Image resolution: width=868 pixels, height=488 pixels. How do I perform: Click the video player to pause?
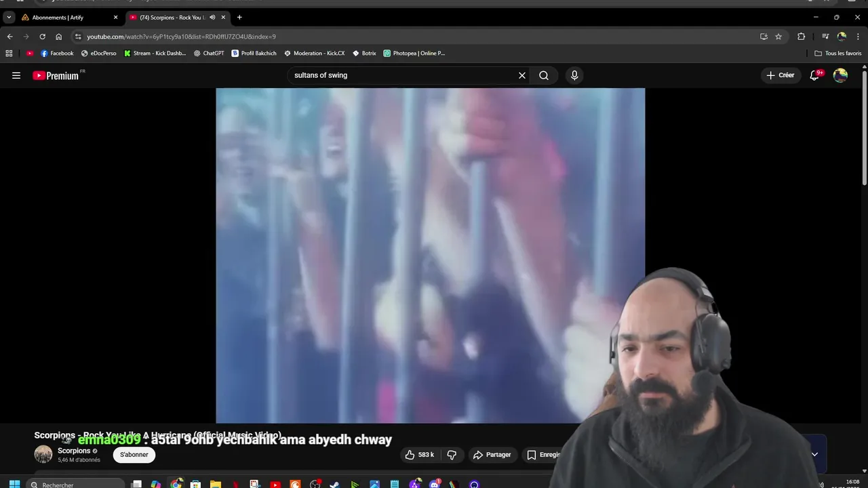pyautogui.click(x=430, y=256)
